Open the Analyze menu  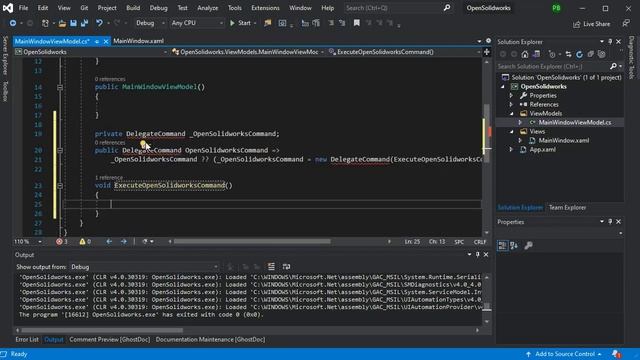(x=207, y=8)
